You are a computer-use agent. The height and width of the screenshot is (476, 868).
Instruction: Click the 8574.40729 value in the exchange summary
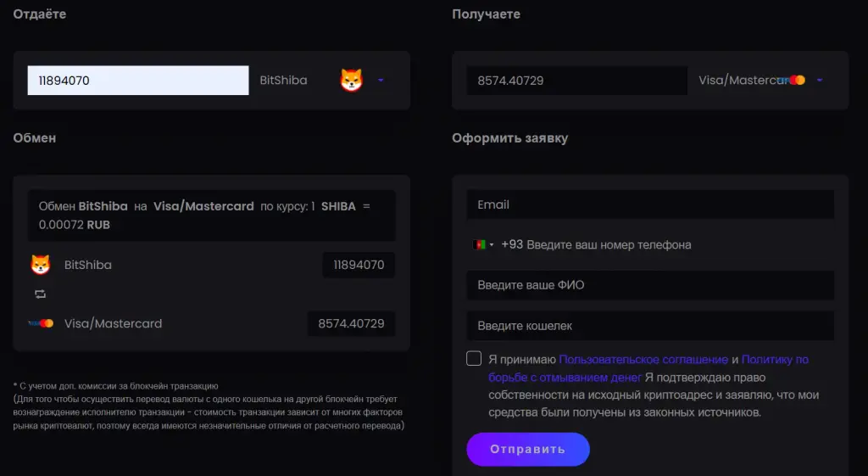tap(351, 323)
